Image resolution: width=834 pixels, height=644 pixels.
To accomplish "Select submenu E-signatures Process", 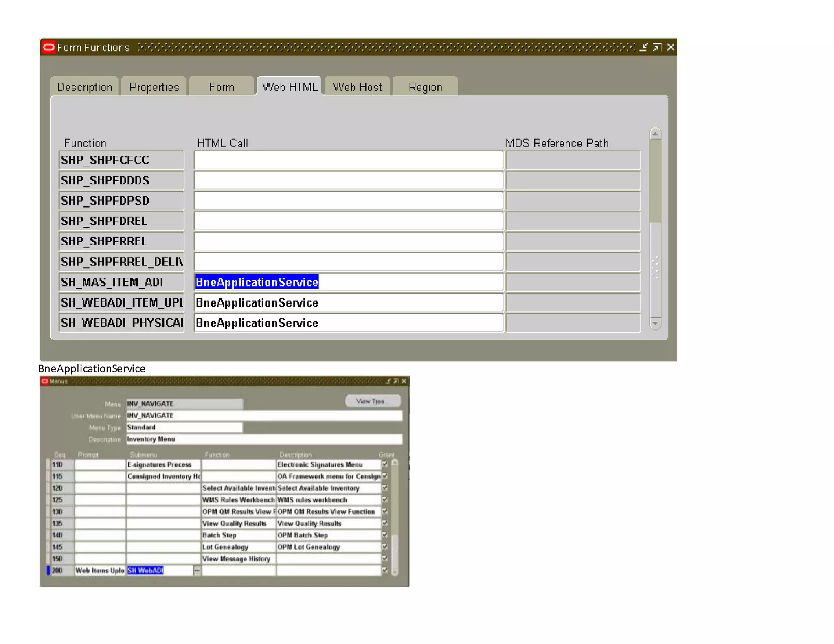I will click(164, 464).
